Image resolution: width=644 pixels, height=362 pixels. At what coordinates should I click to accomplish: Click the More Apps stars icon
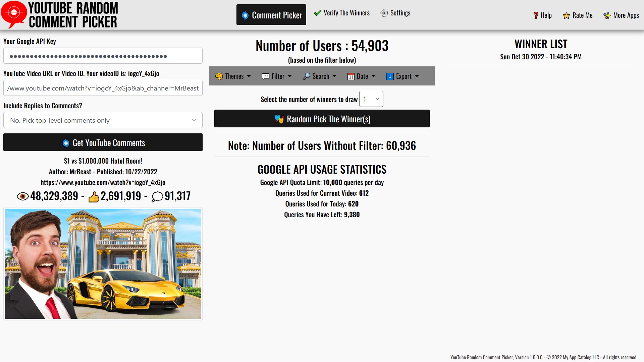coord(607,15)
